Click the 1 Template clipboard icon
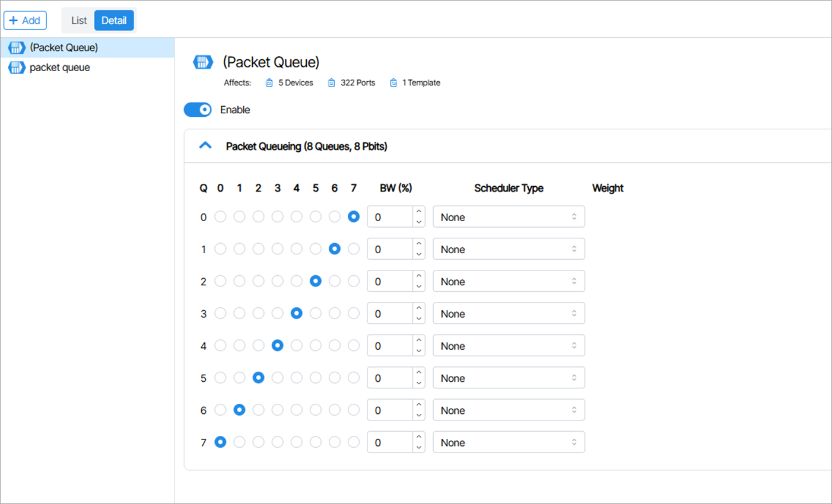This screenshot has width=832, height=504. [x=393, y=83]
